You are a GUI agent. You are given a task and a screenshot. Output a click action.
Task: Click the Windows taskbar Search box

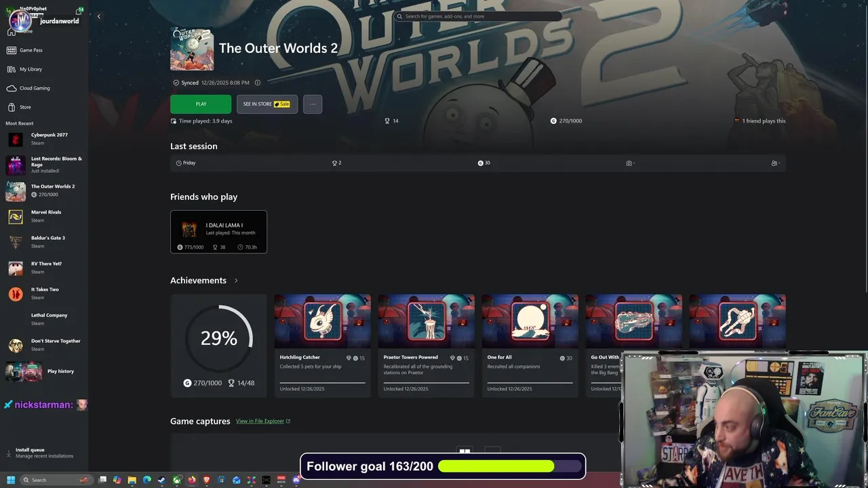pyautogui.click(x=56, y=480)
